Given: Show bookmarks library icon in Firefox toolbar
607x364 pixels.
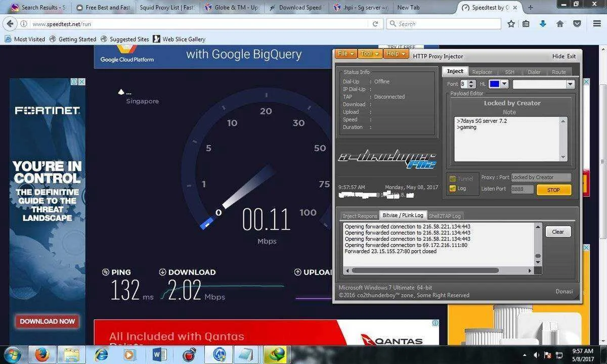Looking at the screenshot, I should click(x=526, y=24).
